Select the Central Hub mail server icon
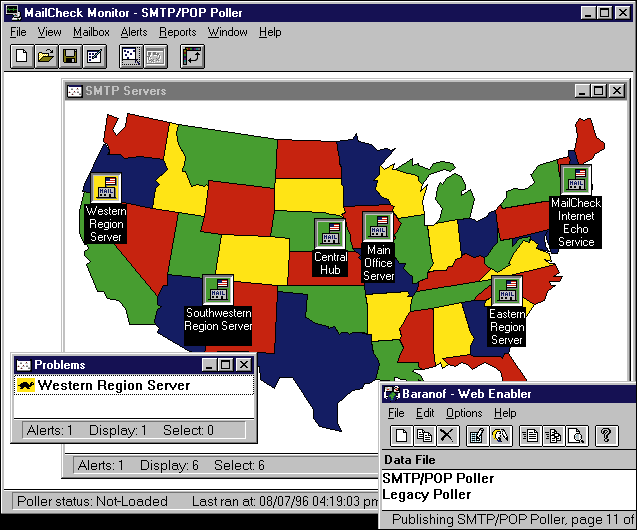 pyautogui.click(x=330, y=234)
